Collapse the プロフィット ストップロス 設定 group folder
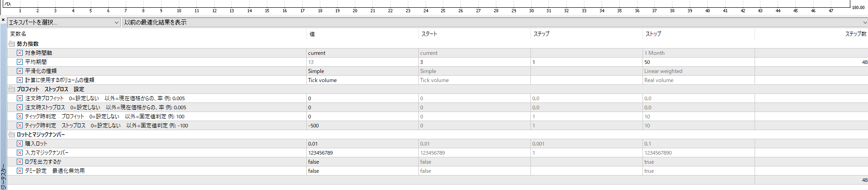868x190 pixels. pyautogui.click(x=12, y=89)
